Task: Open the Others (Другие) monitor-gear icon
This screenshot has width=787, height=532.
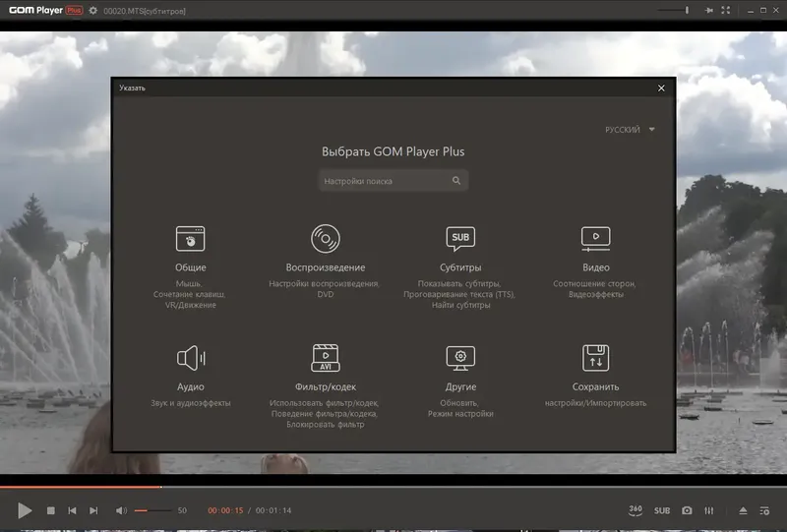Action: pyautogui.click(x=460, y=358)
